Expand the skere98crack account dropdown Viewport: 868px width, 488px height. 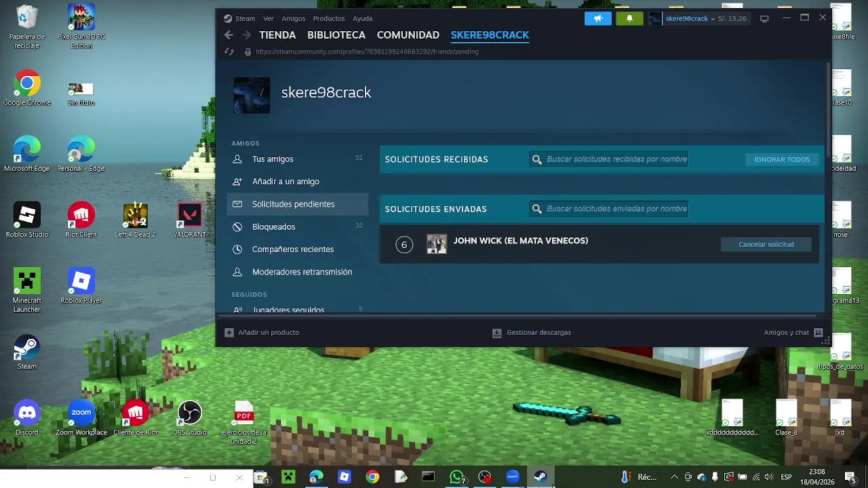pyautogui.click(x=690, y=18)
